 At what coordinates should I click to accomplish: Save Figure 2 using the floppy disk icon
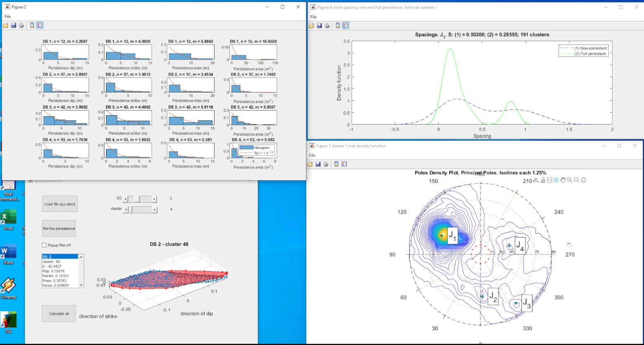pyautogui.click(x=13, y=25)
